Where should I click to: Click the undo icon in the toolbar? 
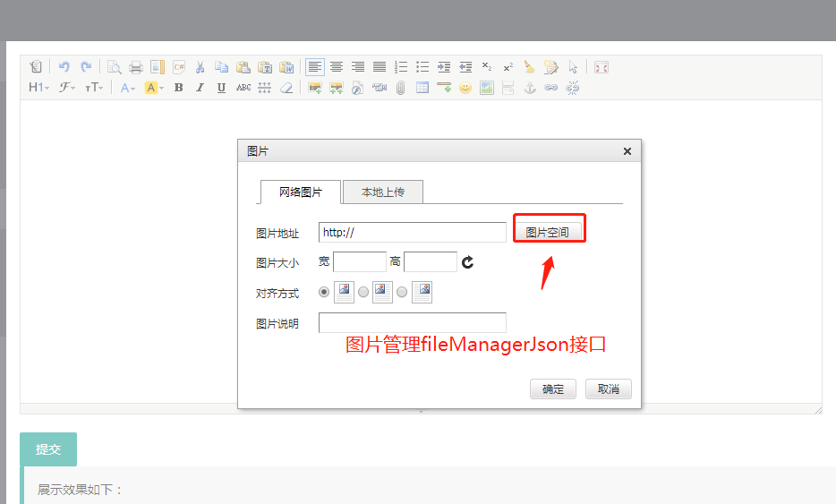point(64,67)
